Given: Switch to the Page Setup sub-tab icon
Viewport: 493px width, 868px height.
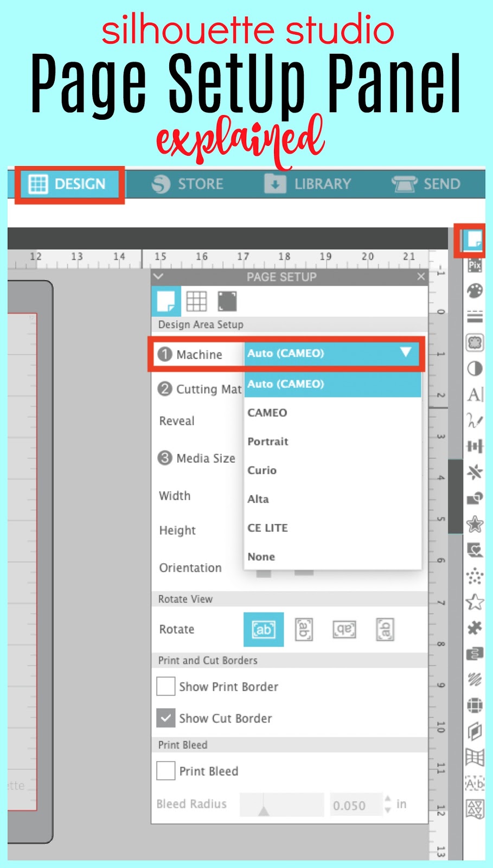Looking at the screenshot, I should [166, 301].
